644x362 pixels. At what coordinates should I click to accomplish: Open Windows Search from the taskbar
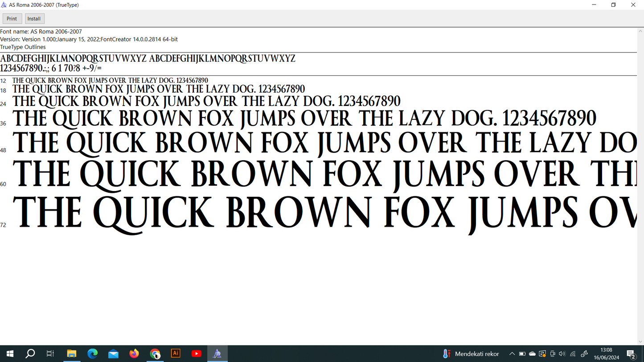pyautogui.click(x=30, y=353)
